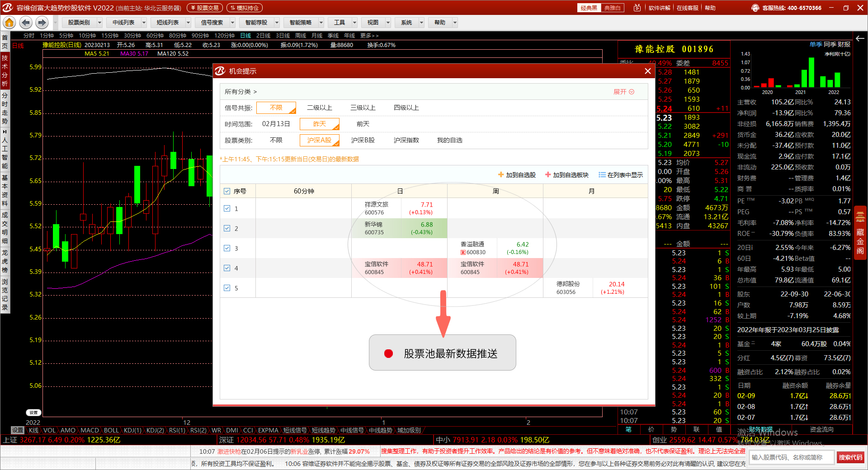
Task: Click the left arrow icon at top right
Action: click(860, 38)
